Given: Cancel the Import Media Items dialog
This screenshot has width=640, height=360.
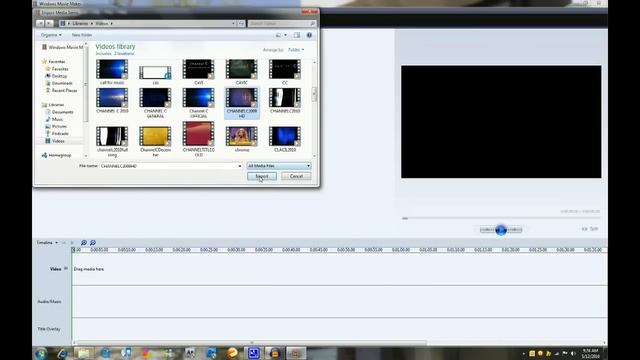Looking at the screenshot, I should click(296, 176).
